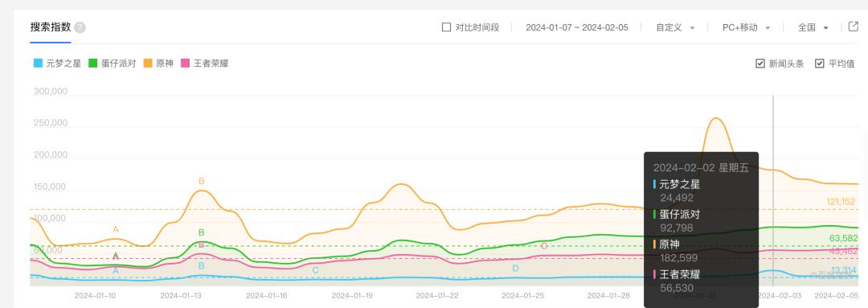Uncheck the 平均值 checkbox
The height and width of the screenshot is (308, 868).
point(819,64)
